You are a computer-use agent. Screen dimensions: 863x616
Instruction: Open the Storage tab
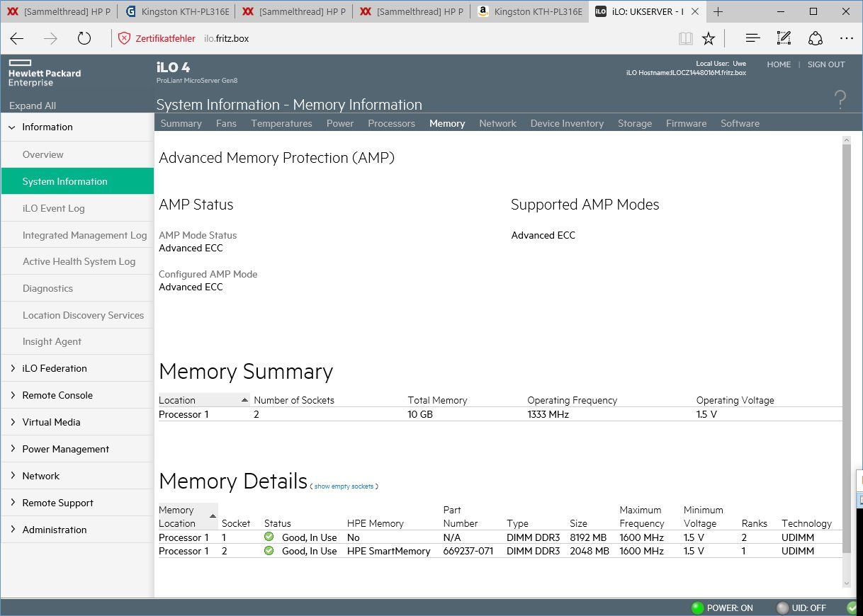(635, 123)
